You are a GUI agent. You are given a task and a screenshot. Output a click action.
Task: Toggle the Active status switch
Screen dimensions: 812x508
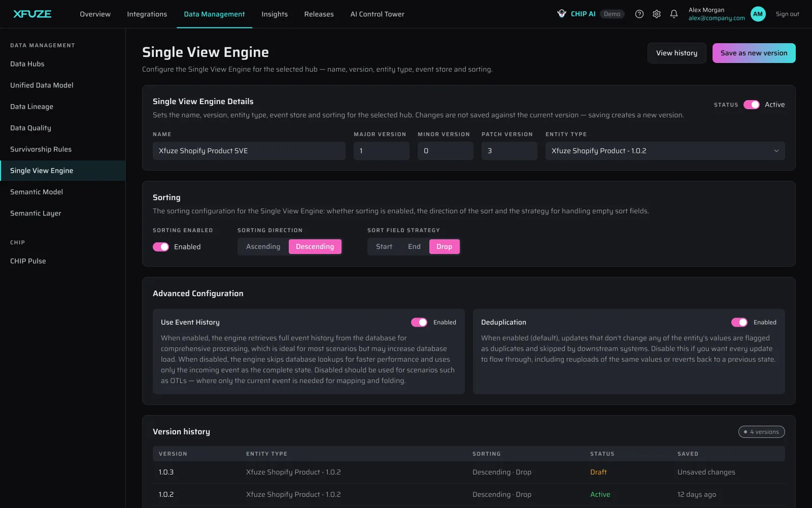(x=752, y=105)
